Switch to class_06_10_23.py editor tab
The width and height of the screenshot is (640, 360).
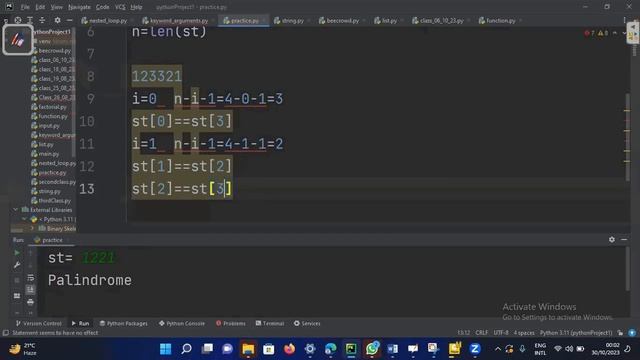(441, 20)
